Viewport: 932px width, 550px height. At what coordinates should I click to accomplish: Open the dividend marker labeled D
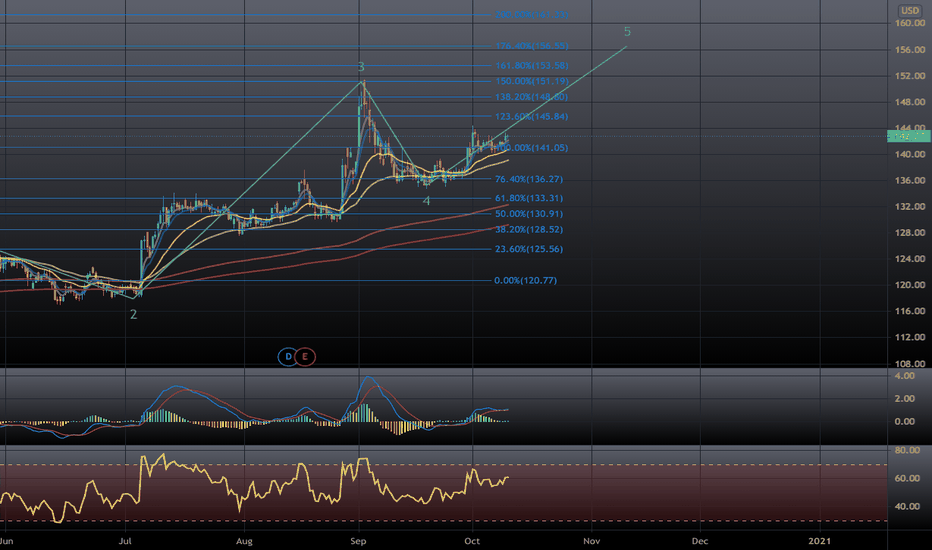tap(288, 357)
